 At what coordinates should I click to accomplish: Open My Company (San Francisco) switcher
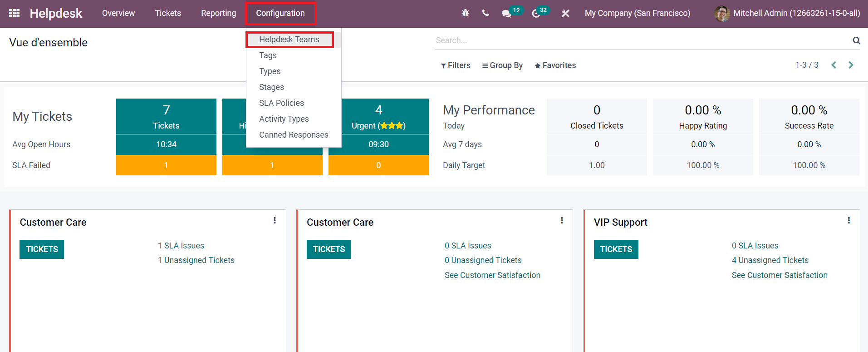638,13
